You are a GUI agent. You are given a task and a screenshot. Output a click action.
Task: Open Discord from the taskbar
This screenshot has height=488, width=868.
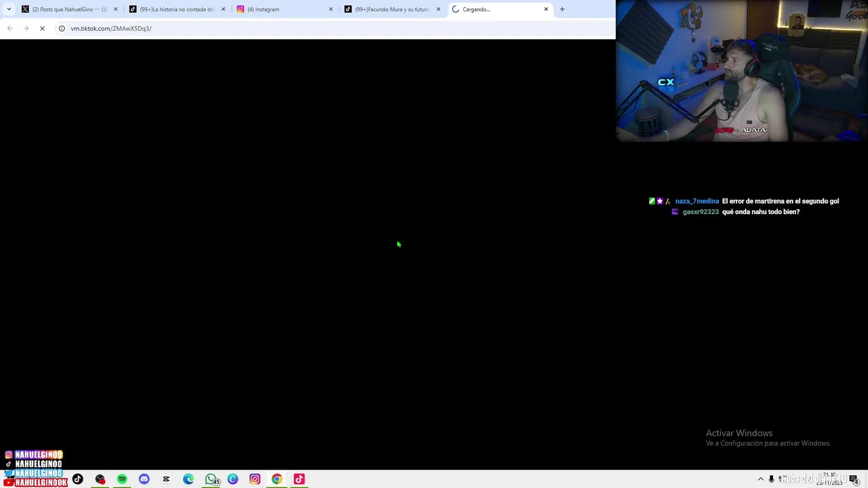coord(144,479)
